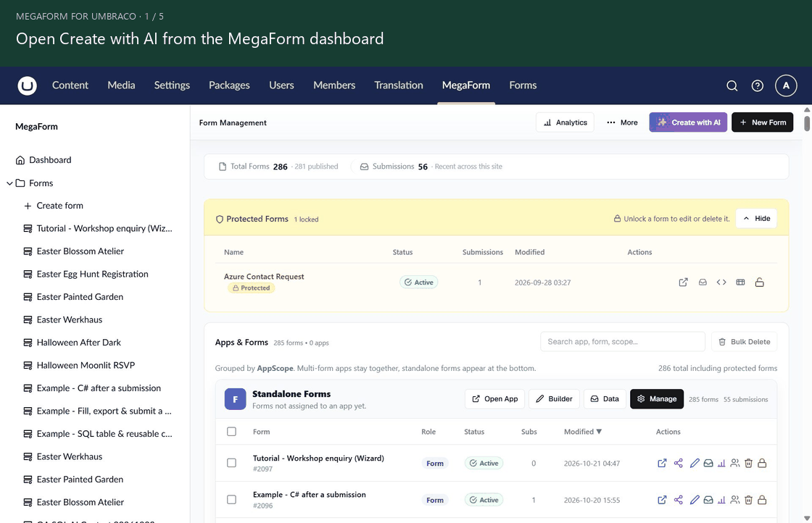Select Example - Fill, export & submit tree item
The width and height of the screenshot is (812, 523).
click(x=97, y=411)
